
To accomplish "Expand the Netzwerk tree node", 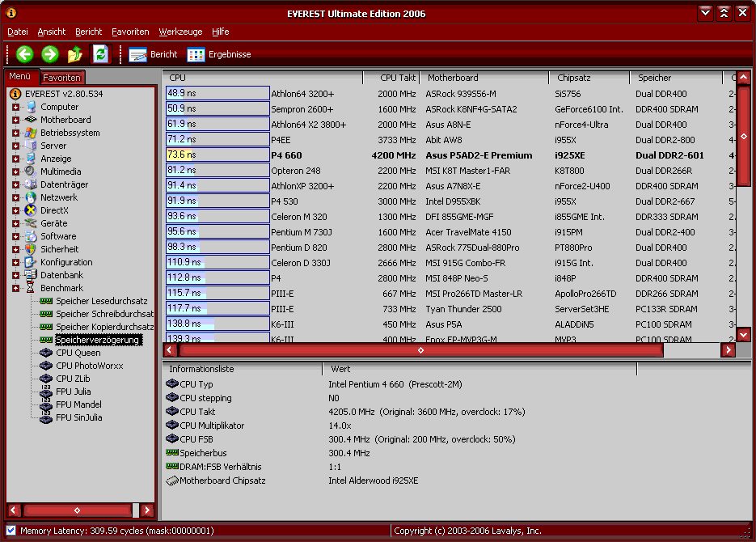I will 16,197.
